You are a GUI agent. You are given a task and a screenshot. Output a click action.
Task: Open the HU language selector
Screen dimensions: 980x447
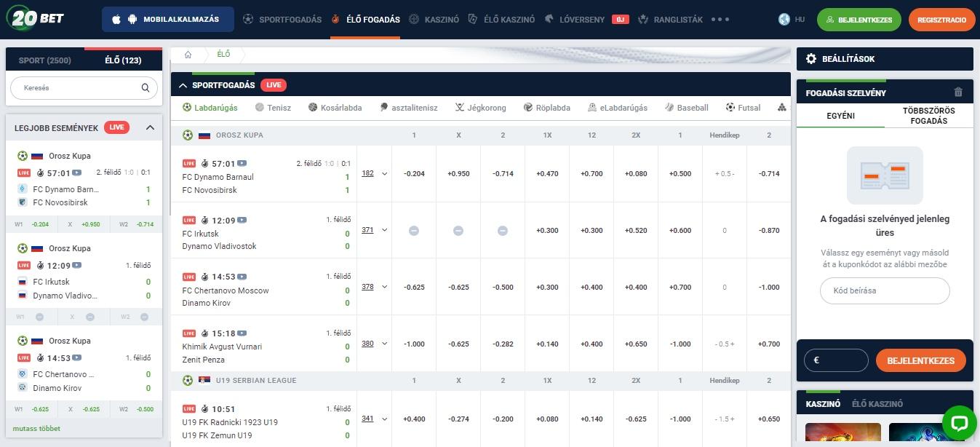792,20
